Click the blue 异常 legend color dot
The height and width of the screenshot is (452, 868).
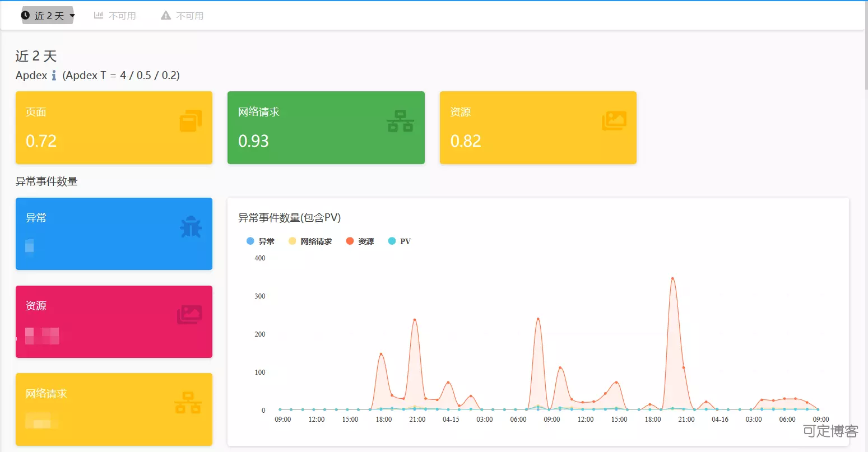(250, 241)
